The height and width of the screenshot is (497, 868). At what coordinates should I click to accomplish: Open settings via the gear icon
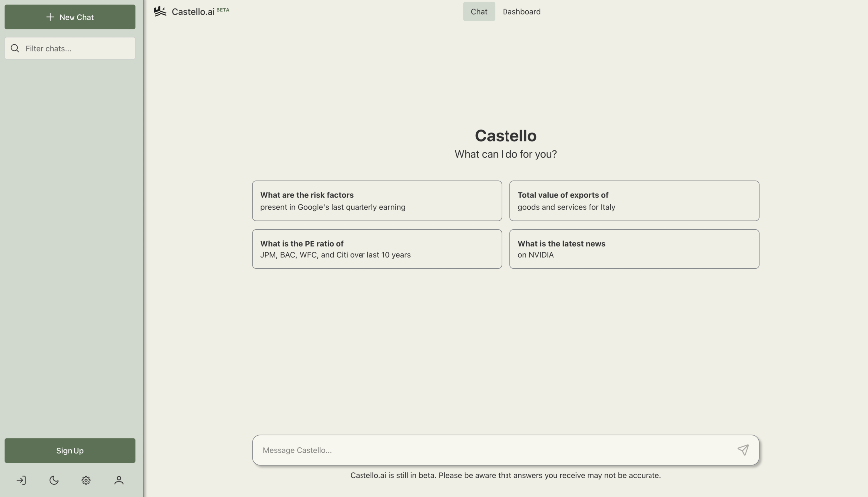pos(86,480)
